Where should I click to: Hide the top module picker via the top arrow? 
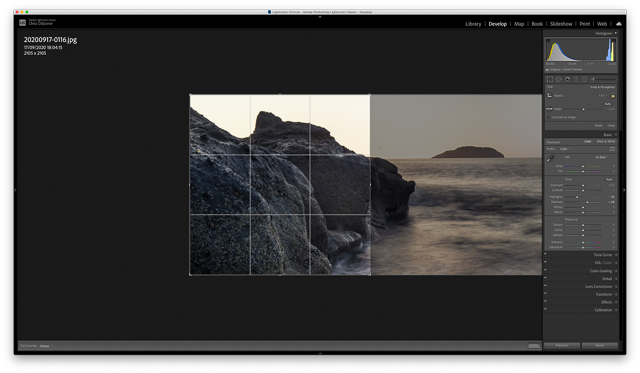[x=320, y=17]
